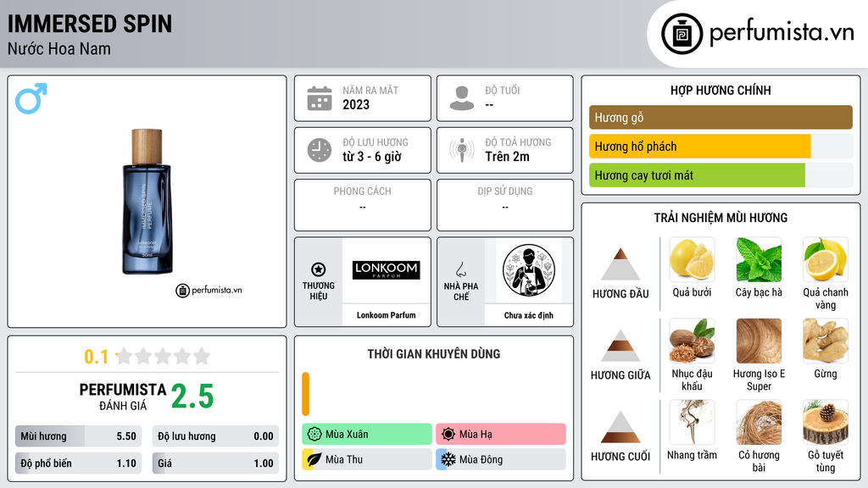
Task: Click the Lonkoom Parfum brand logo
Action: pos(387,270)
